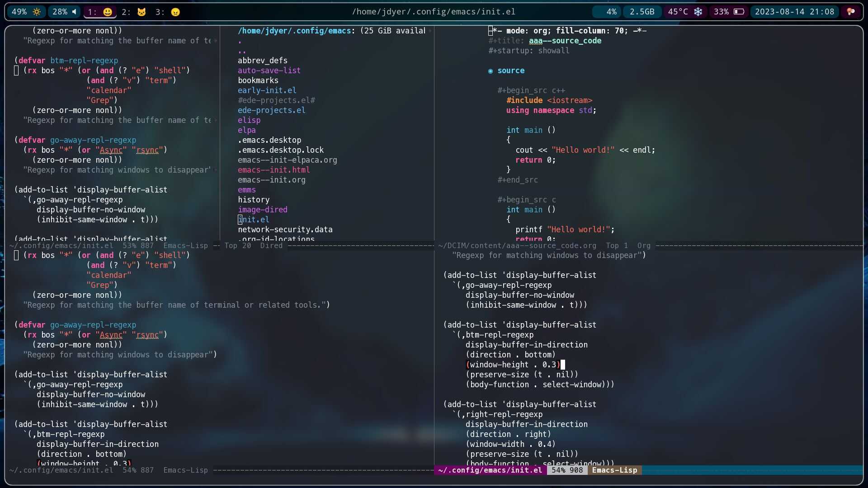Screen dimensions: 868x488
Task: Collapse the org 'source' heading bullet
Action: [491, 71]
